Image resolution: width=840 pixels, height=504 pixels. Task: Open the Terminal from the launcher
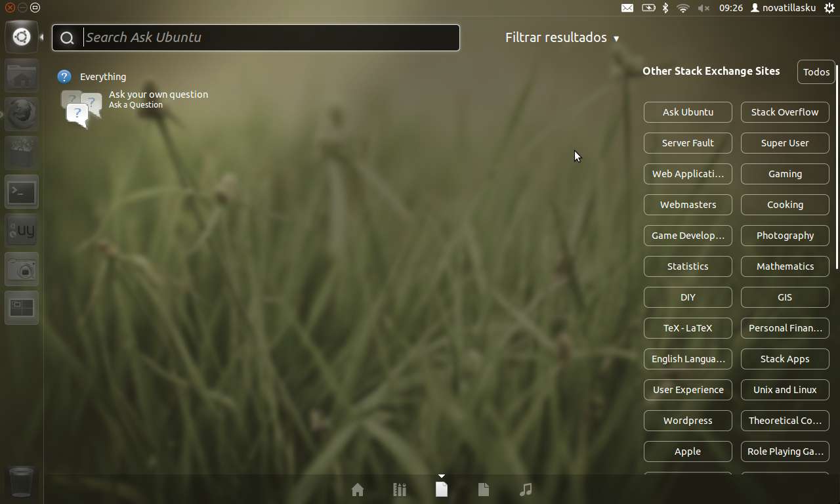click(22, 192)
